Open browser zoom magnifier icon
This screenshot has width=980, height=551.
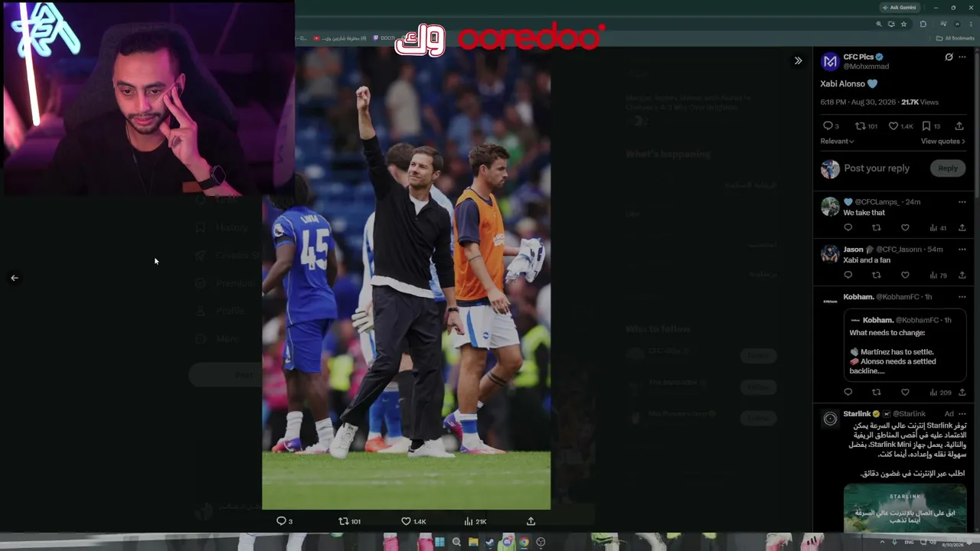click(879, 24)
